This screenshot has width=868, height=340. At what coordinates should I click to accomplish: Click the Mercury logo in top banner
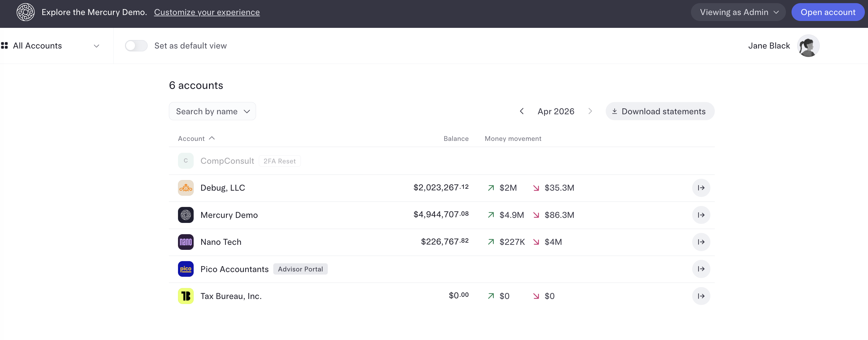pos(26,12)
